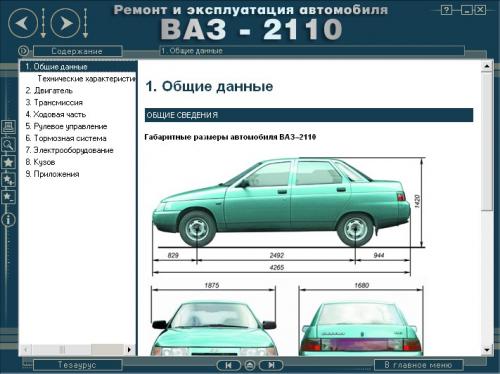Click the side view car image
Viewport: 500px width, 374px height.
[x=282, y=202]
